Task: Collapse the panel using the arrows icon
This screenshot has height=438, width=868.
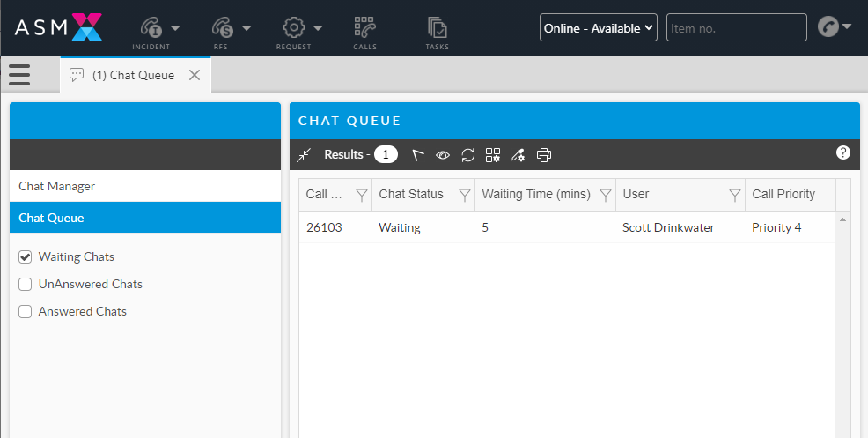Action: (x=305, y=155)
